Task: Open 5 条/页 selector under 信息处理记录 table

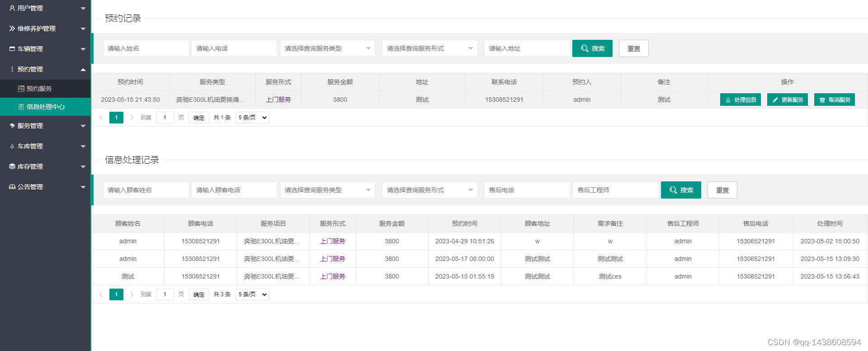Action: [x=252, y=294]
